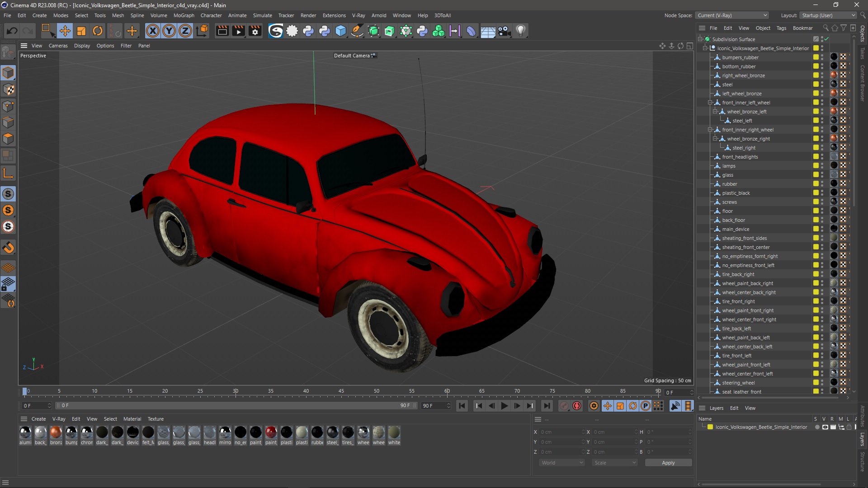Select the alumi material swatch
The image size is (868, 488).
(25, 432)
